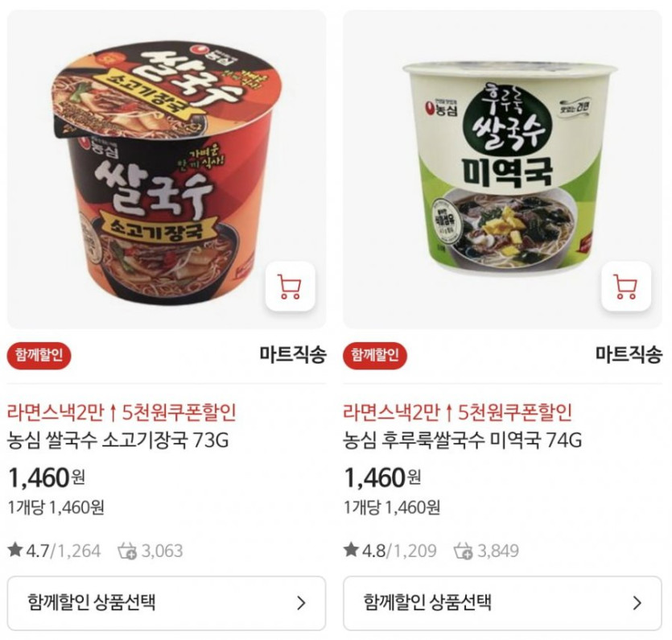Open 농심 쌀국수 소고기장국 73G title
Screen dimensions: 672x640
click(x=118, y=440)
